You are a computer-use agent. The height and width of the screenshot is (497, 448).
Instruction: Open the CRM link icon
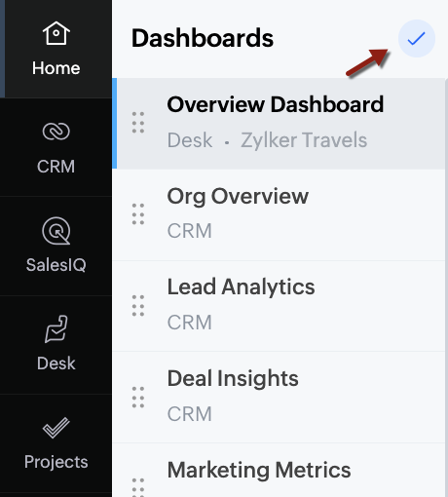[56, 132]
